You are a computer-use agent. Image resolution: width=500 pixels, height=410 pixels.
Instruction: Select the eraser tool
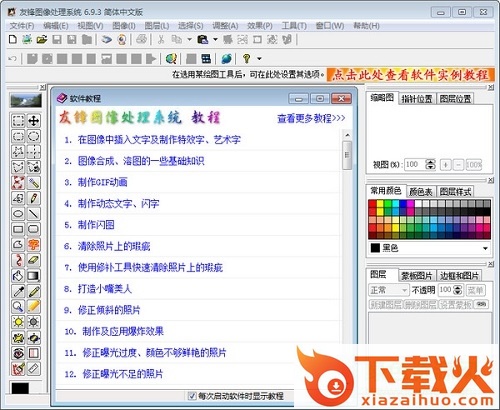coord(34,260)
